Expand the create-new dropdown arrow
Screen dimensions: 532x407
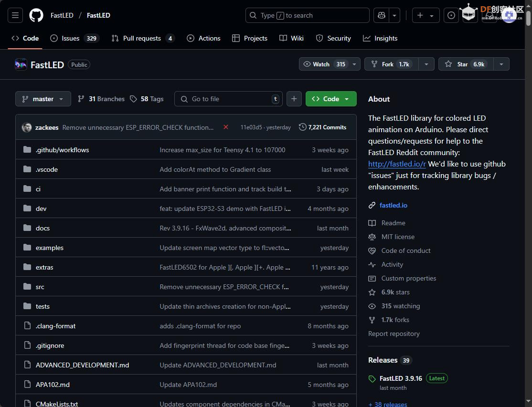coord(432,16)
